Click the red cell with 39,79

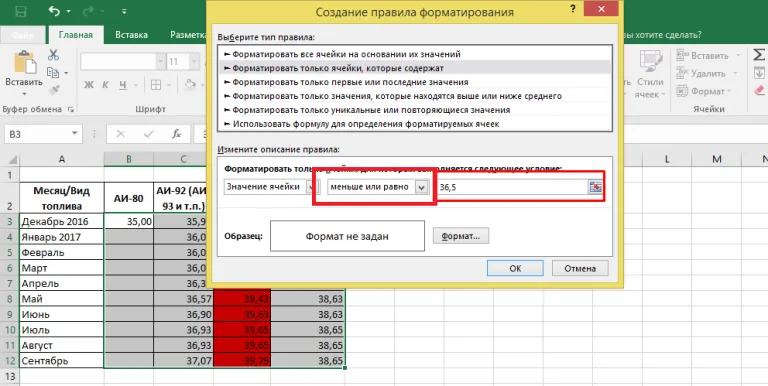[x=242, y=361]
